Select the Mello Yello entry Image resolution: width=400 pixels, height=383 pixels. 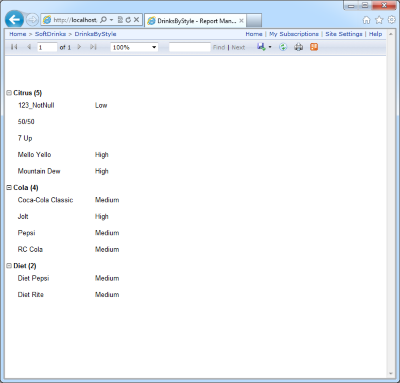point(34,155)
